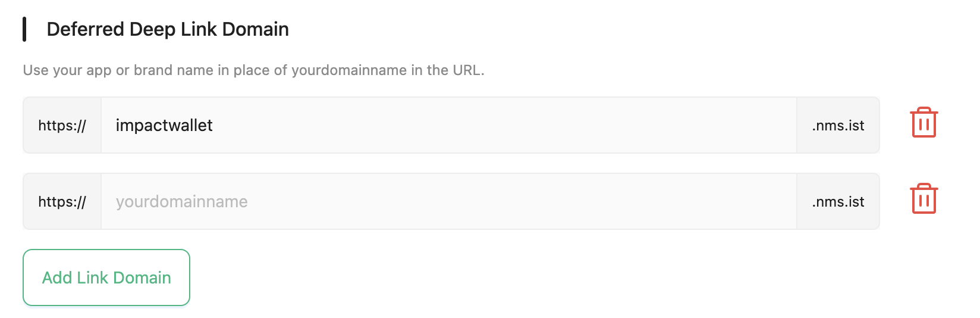Click the Add Link Domain button
The image size is (980, 318).
point(106,278)
